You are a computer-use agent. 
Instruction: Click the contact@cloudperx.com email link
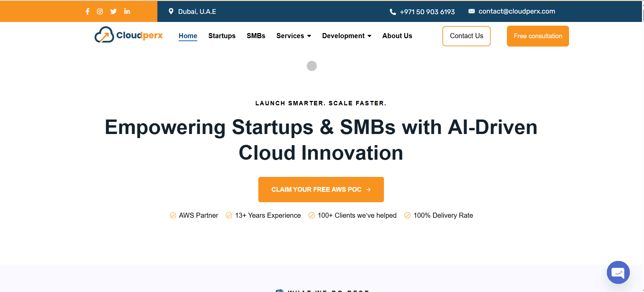click(517, 11)
